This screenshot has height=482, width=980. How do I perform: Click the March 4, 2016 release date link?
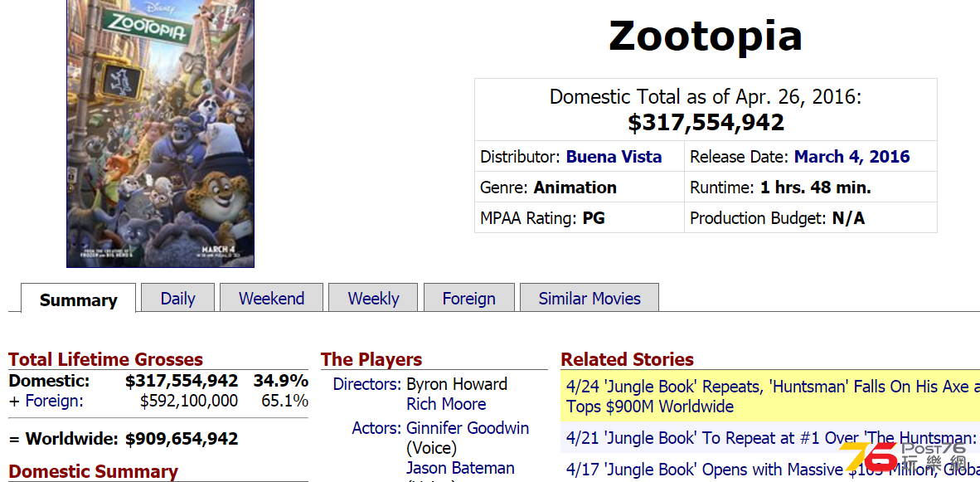[x=851, y=156]
